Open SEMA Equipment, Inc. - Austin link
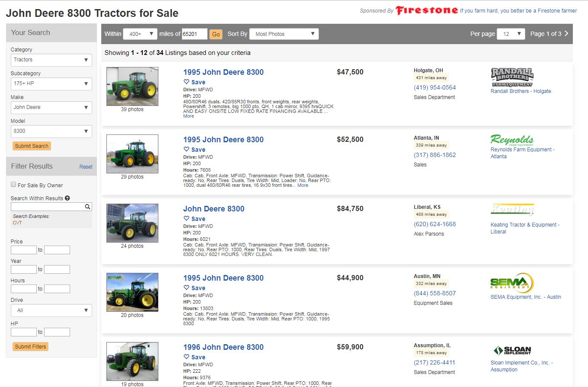 (526, 297)
